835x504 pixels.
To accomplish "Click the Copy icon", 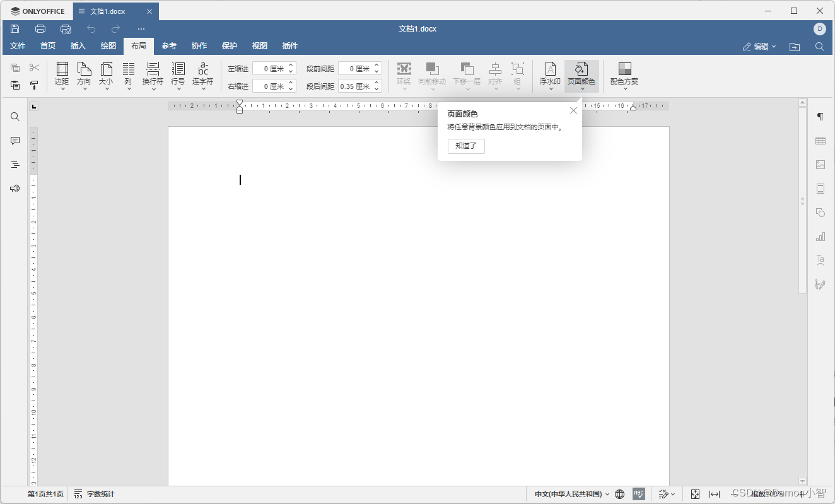I will [15, 67].
